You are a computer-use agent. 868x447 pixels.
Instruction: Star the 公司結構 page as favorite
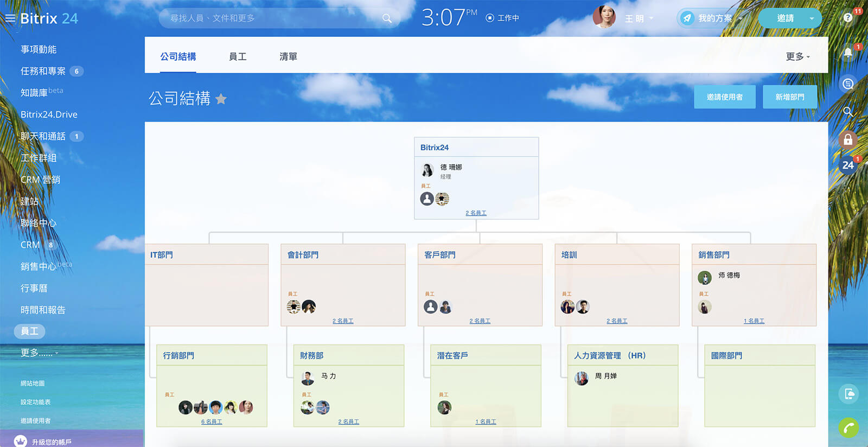coord(221,99)
